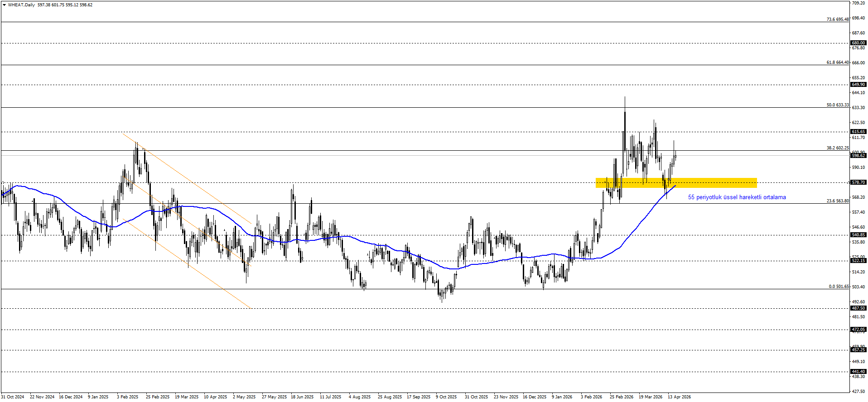
Task: Select the 61.8 Fibonacci label at 664.40
Action: point(837,62)
